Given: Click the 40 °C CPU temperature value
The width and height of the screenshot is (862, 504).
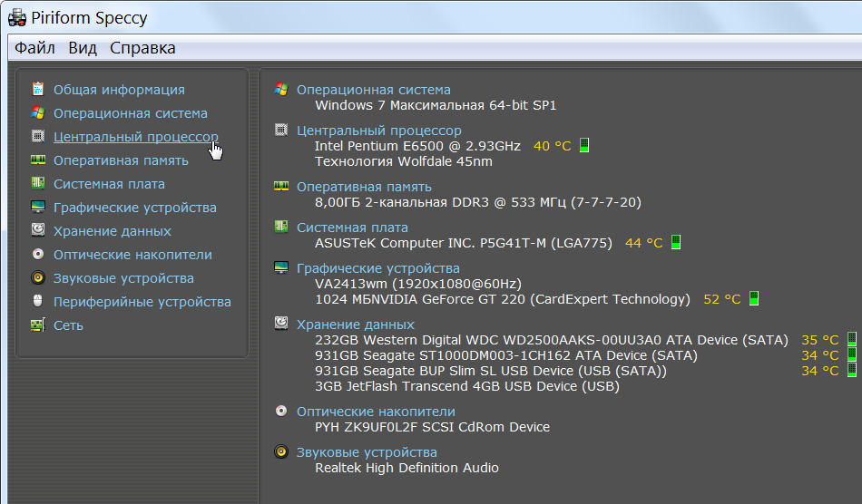Looking at the screenshot, I should pyautogui.click(x=553, y=146).
